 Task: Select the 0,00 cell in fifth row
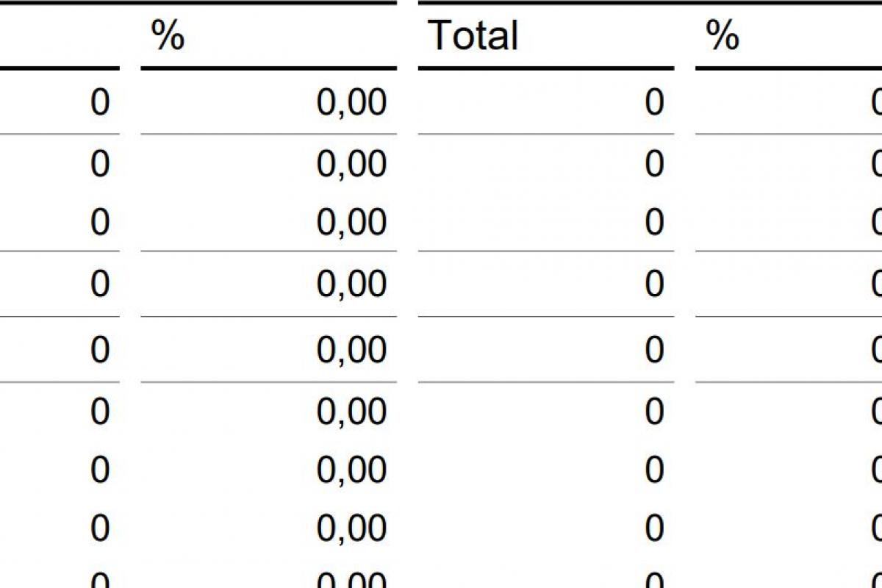click(351, 349)
